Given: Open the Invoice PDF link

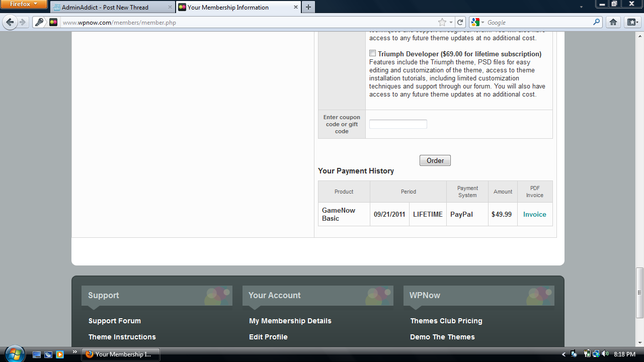Looking at the screenshot, I should pos(534,214).
